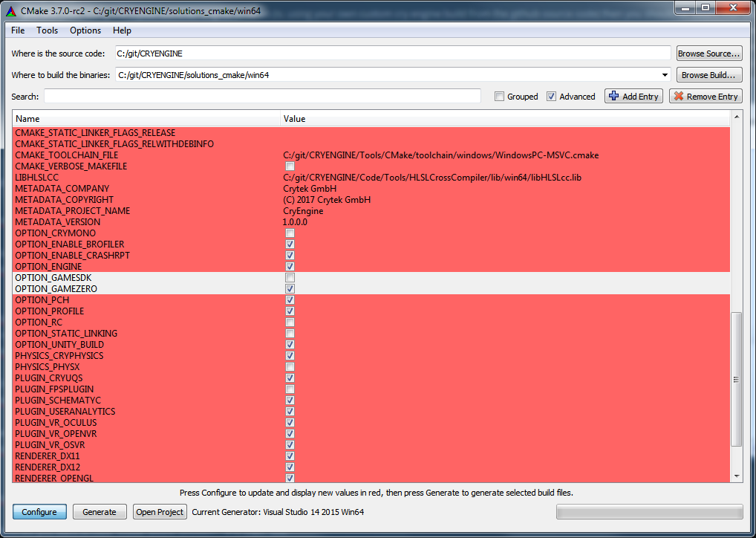Toggle PLUGIN_SCHEMATYC checkbox
Screen dimensions: 756x538
[x=290, y=400]
